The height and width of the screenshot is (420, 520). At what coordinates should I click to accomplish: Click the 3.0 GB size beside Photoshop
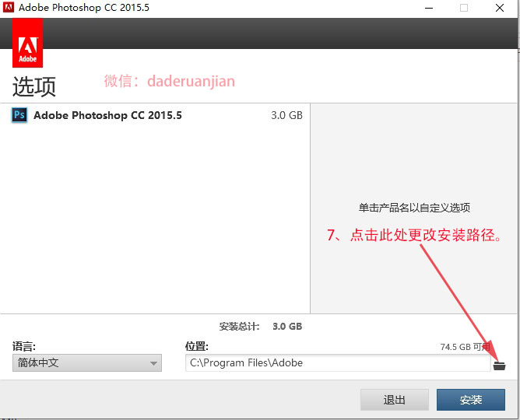(286, 115)
